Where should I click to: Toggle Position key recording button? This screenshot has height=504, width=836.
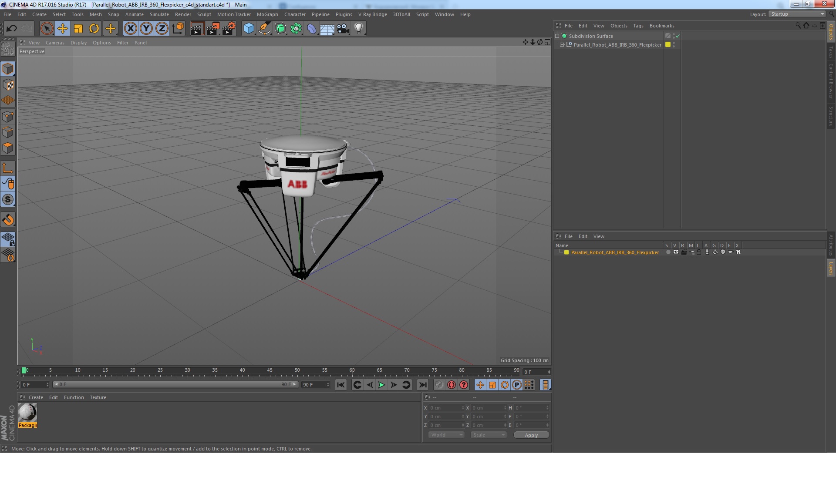point(480,385)
